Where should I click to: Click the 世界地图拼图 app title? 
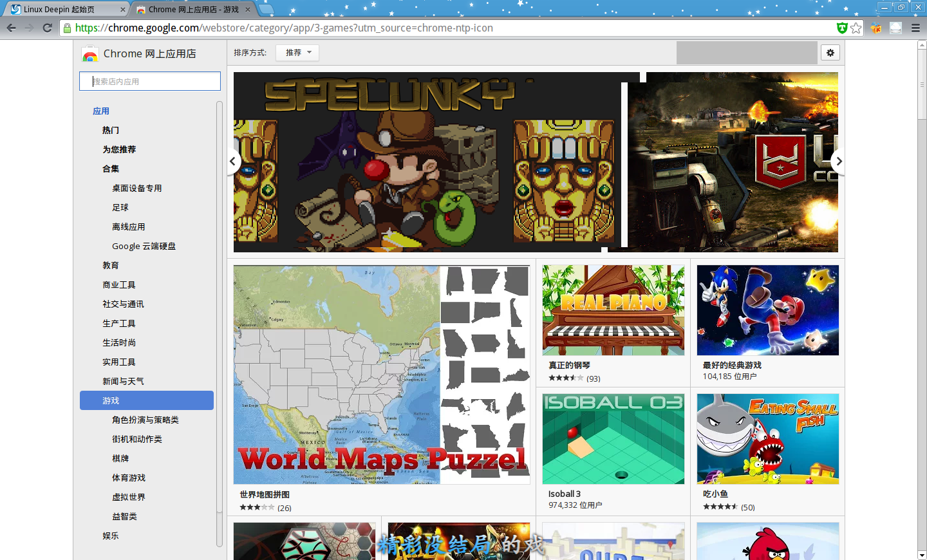pyautogui.click(x=265, y=494)
